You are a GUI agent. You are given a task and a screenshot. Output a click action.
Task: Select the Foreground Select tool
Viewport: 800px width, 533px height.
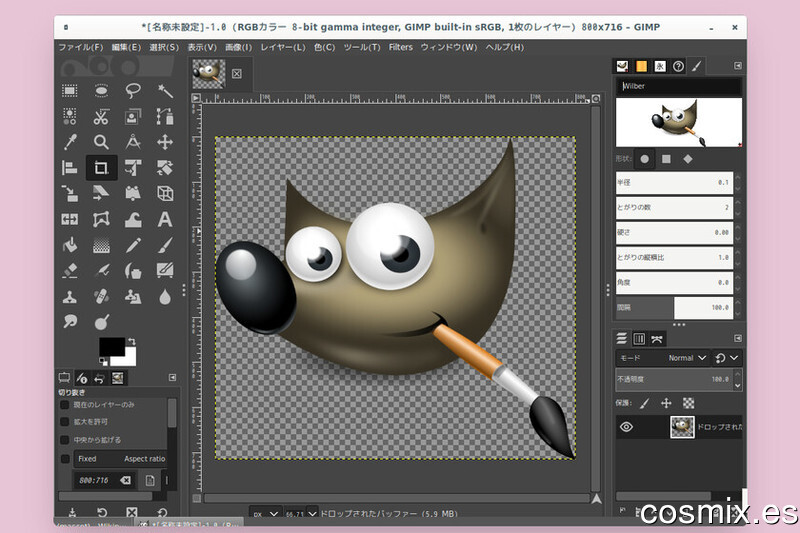(133, 117)
